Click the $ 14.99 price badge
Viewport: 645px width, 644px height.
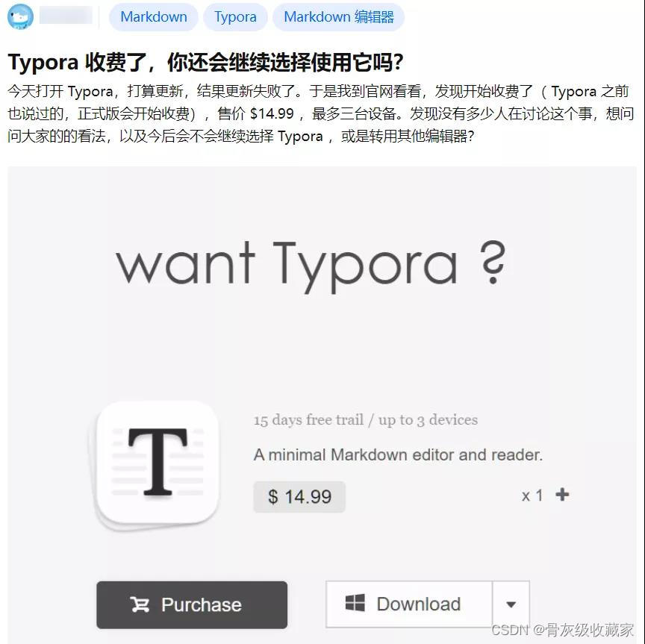pos(299,496)
